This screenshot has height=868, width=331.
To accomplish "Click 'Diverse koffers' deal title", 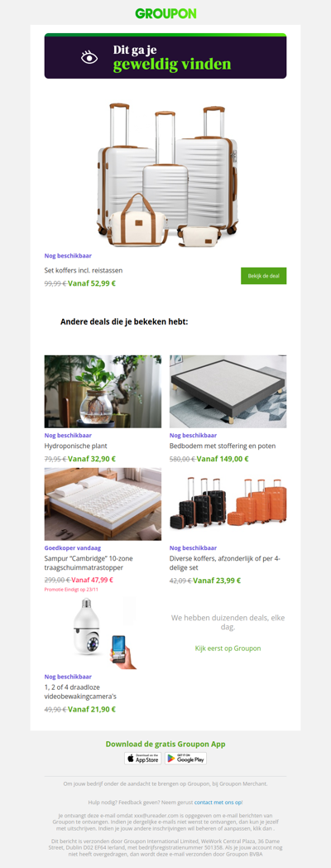I will click(225, 563).
